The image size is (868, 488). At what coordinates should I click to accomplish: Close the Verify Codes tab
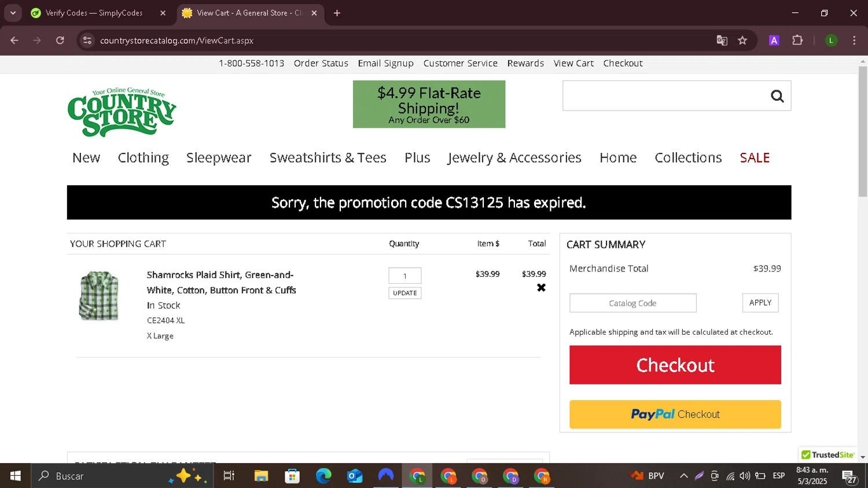click(x=163, y=13)
